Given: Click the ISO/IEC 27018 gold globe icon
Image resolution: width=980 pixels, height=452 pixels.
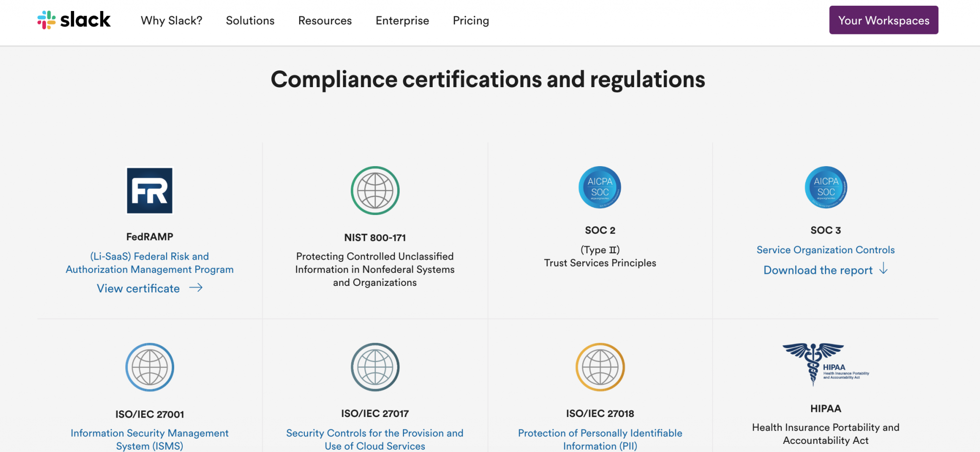Looking at the screenshot, I should coord(600,367).
